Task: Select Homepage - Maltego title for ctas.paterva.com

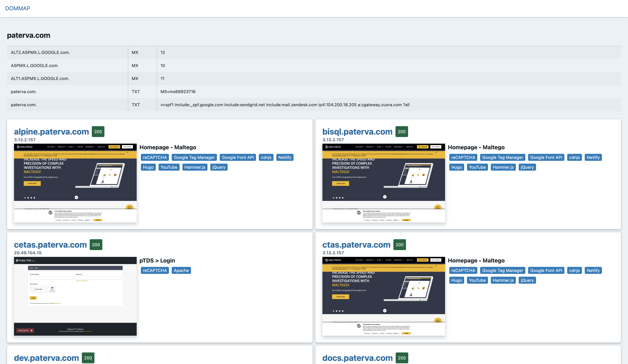Action: (x=476, y=260)
